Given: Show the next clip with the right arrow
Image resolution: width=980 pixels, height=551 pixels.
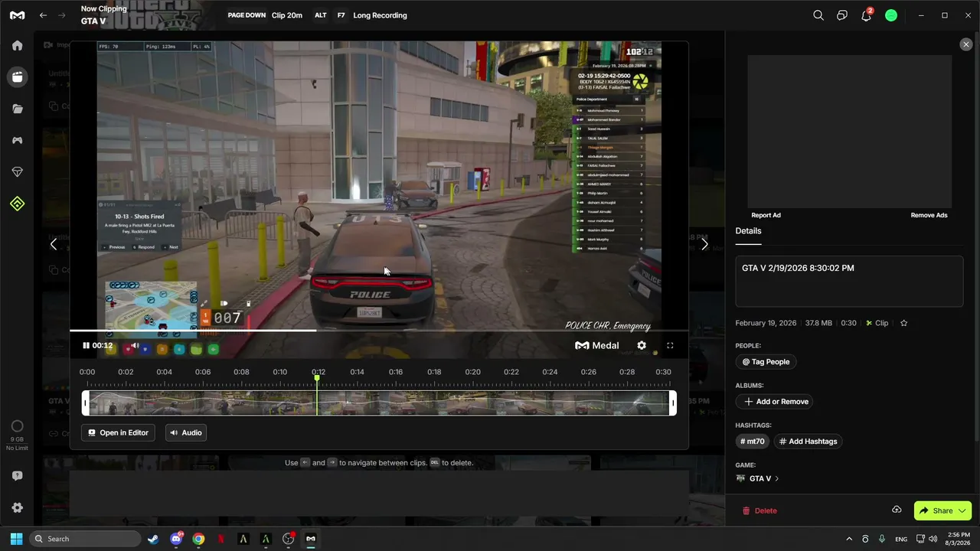Looking at the screenshot, I should click(704, 245).
